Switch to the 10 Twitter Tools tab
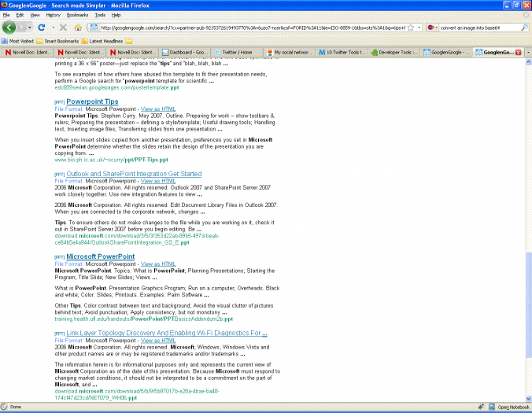532x413 pixels. [x=342, y=52]
